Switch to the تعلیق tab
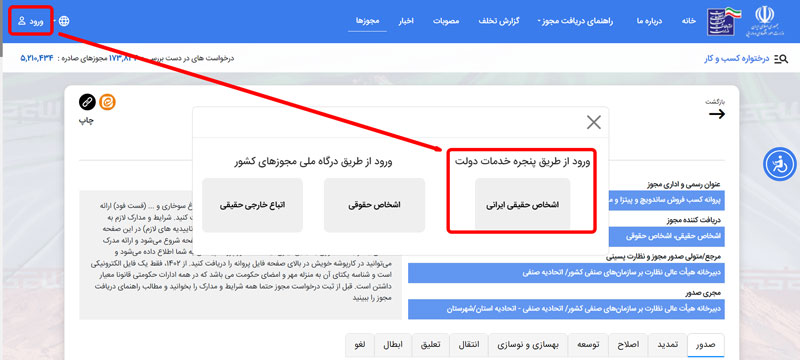800x360 pixels. pos(431,344)
